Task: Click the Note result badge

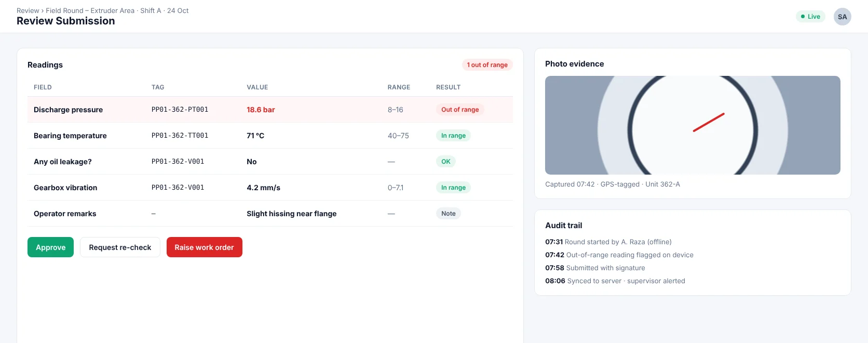Action: [x=449, y=214]
